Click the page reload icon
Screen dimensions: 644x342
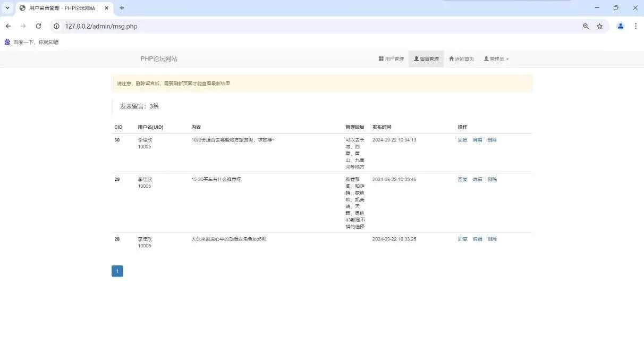(38, 26)
